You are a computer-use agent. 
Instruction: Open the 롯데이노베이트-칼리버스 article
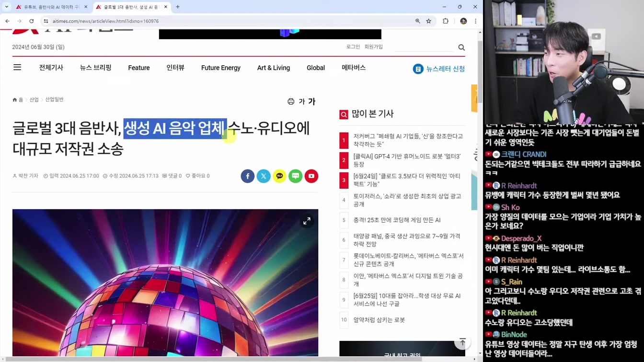pos(408,260)
